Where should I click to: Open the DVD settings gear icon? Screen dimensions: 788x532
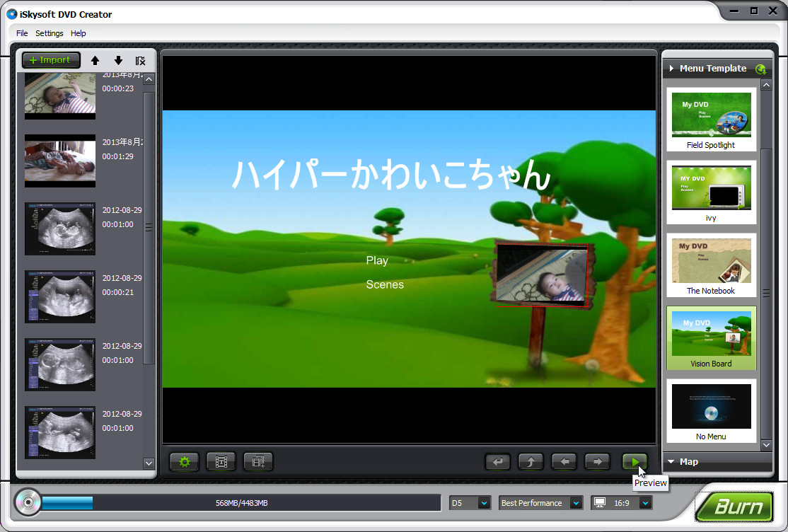(x=184, y=461)
